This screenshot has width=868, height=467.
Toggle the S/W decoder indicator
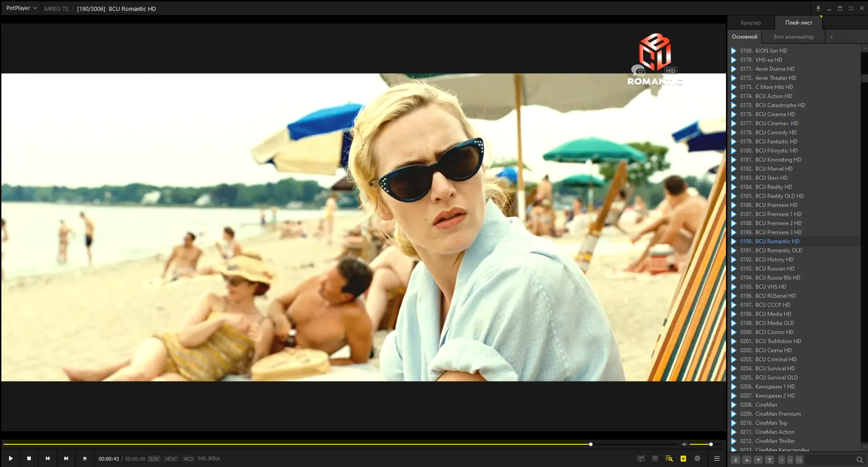coord(154,459)
